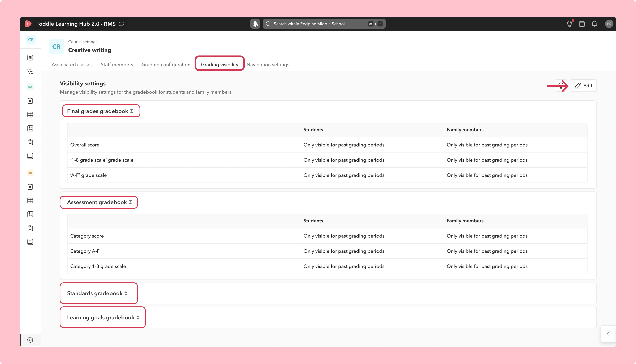Click the 'A-F' grade scale row label

click(89, 175)
